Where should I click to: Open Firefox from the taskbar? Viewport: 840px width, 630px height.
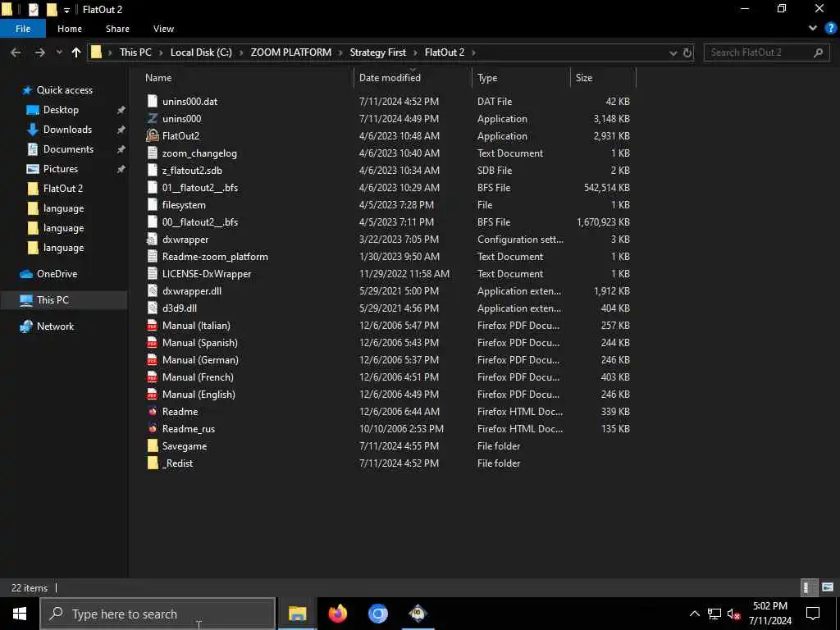[337, 614]
